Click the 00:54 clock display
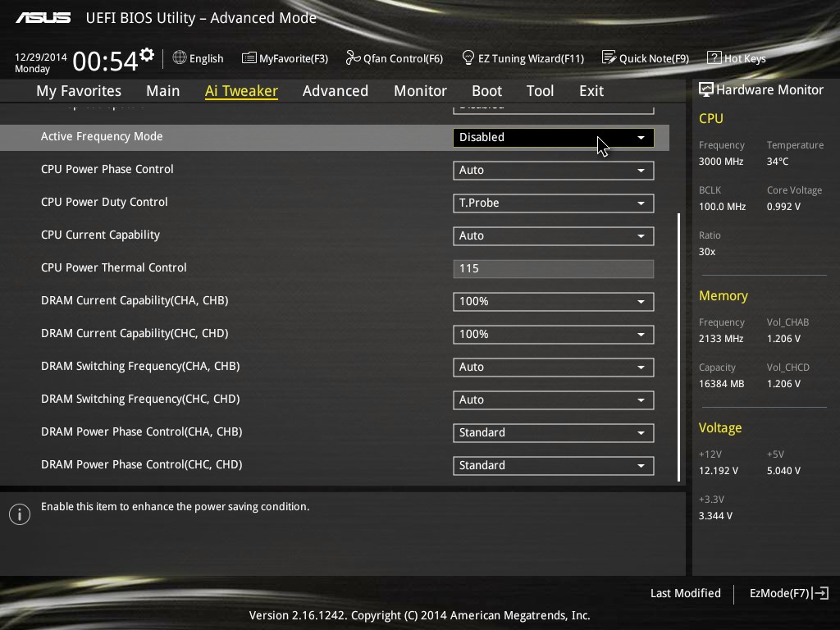Viewport: 840px width, 630px height. coord(105,61)
